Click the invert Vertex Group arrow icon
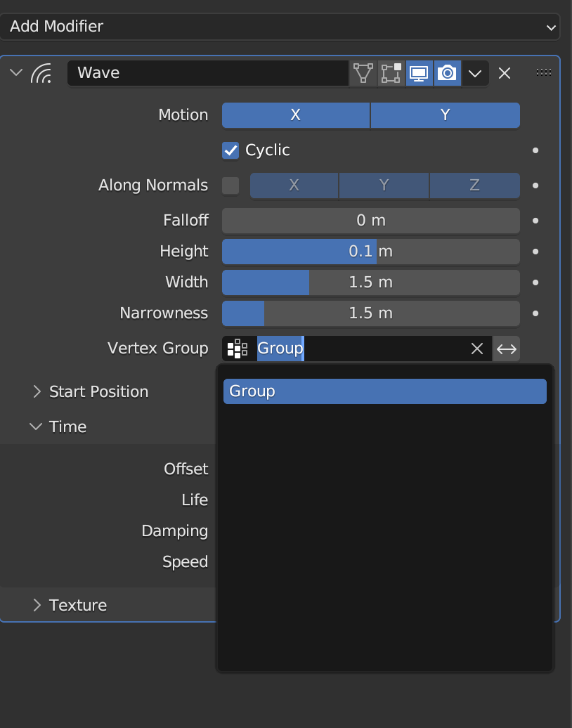 click(507, 349)
